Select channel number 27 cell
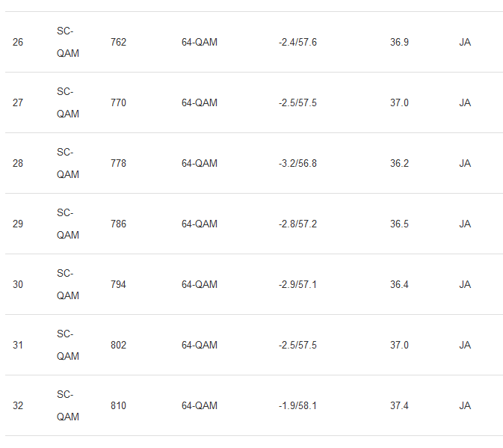The width and height of the screenshot is (503, 448). 18,102
